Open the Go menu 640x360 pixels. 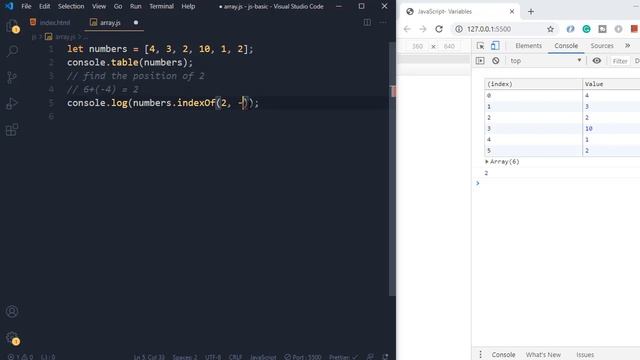[118, 6]
